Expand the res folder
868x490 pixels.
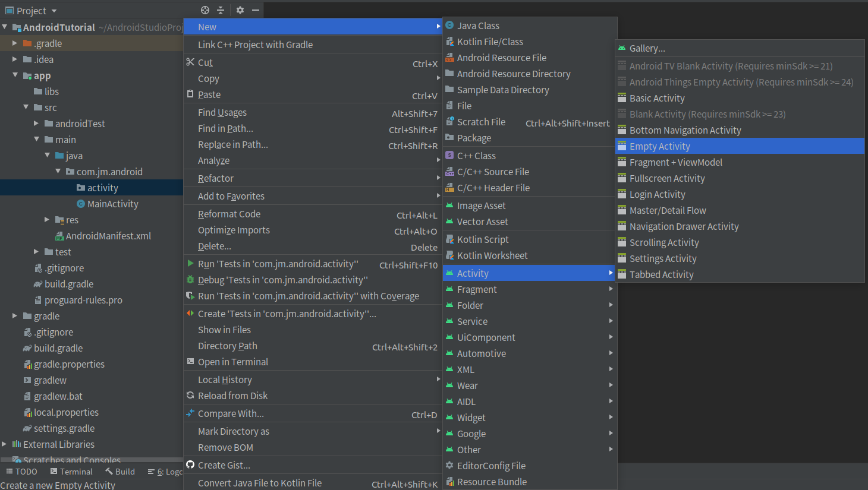[x=47, y=219]
